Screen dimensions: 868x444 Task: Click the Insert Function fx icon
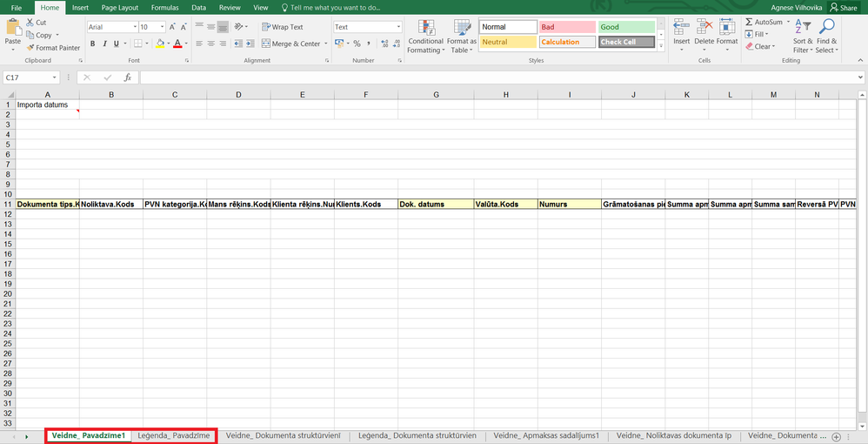pos(127,77)
